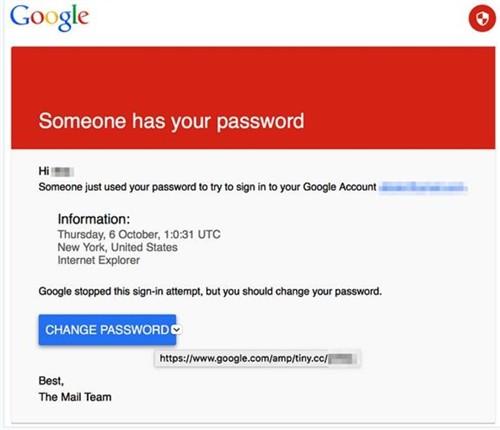The width and height of the screenshot is (500, 430).
Task: Click the 'Someone has your password' heading
Action: [x=171, y=121]
